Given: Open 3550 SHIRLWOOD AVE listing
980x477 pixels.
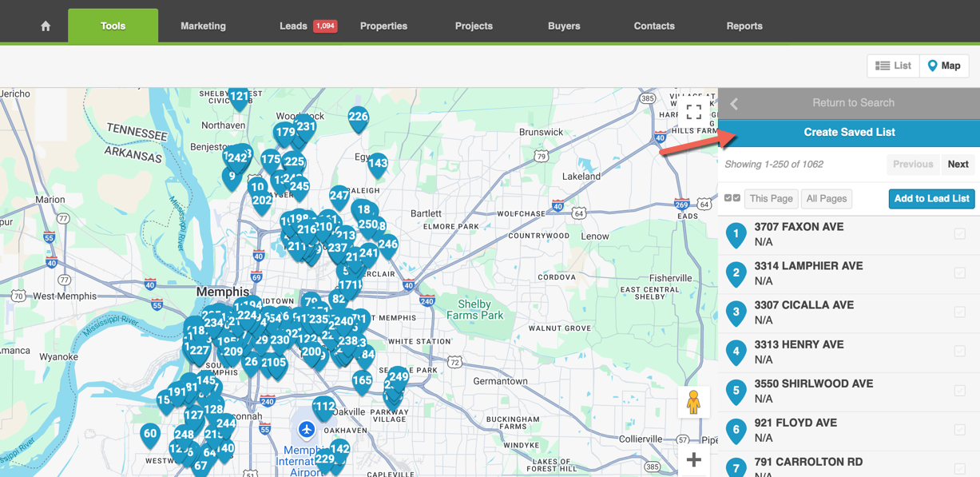Looking at the screenshot, I should coord(814,384).
